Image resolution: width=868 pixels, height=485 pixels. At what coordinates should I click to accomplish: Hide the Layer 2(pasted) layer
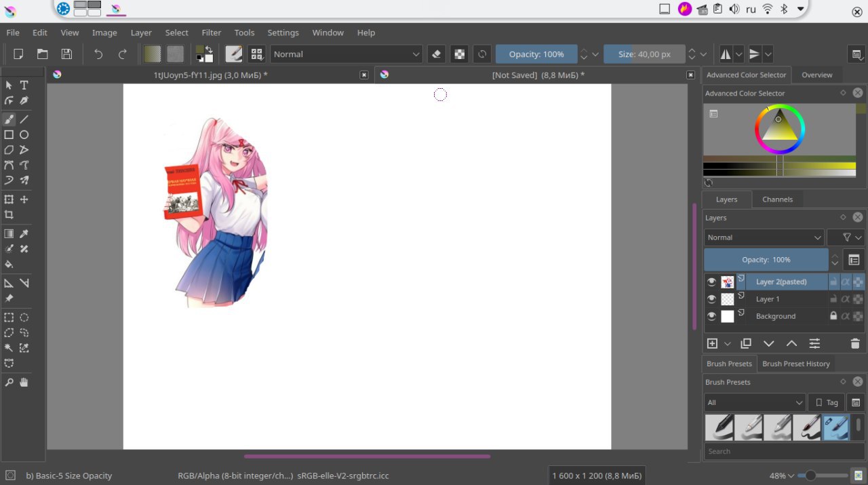tap(711, 282)
